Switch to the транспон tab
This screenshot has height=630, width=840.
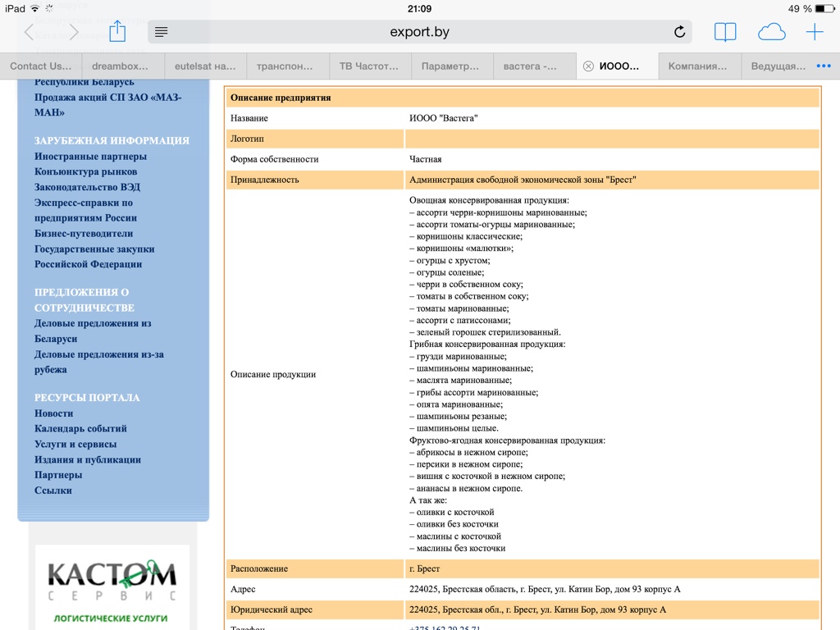pos(288,66)
